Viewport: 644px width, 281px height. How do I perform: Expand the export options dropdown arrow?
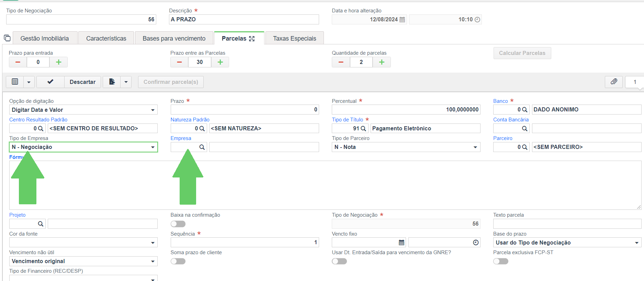(x=126, y=82)
